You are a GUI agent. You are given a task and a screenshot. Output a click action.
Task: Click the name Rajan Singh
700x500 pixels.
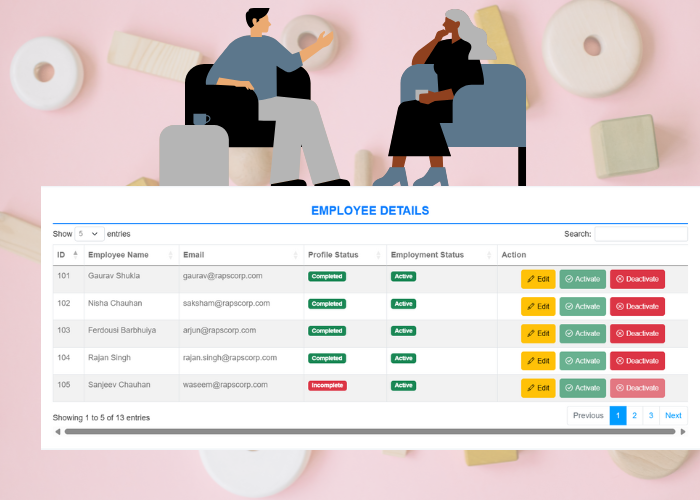109,358
